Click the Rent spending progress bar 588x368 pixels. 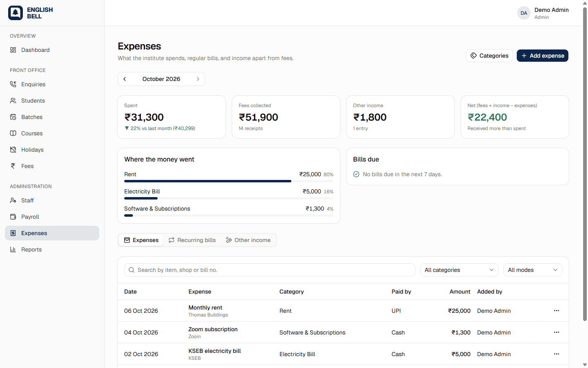coord(229,181)
